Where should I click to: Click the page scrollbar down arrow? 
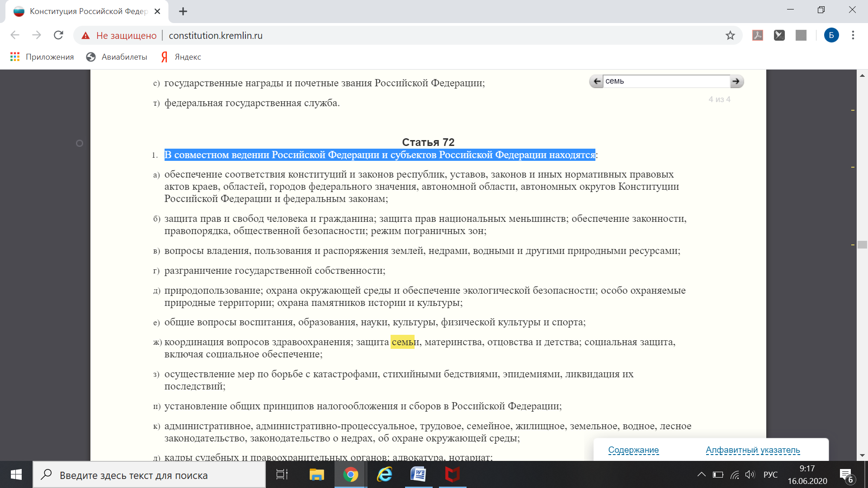(862, 455)
